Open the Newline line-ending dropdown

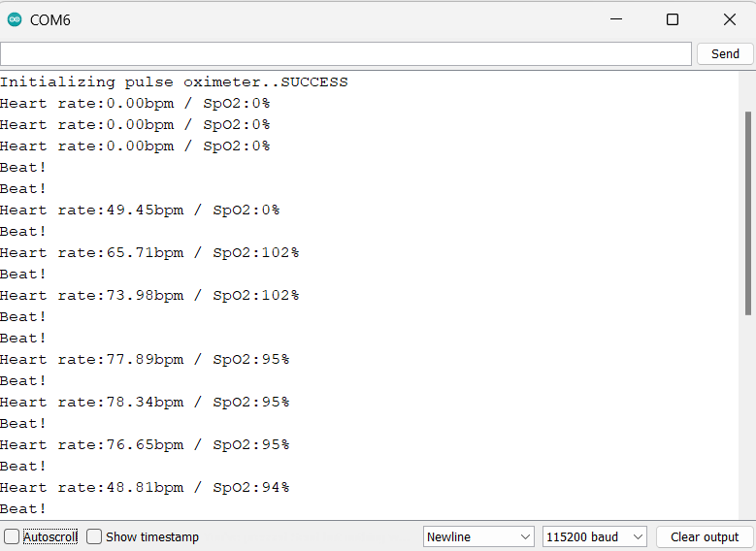click(x=478, y=536)
